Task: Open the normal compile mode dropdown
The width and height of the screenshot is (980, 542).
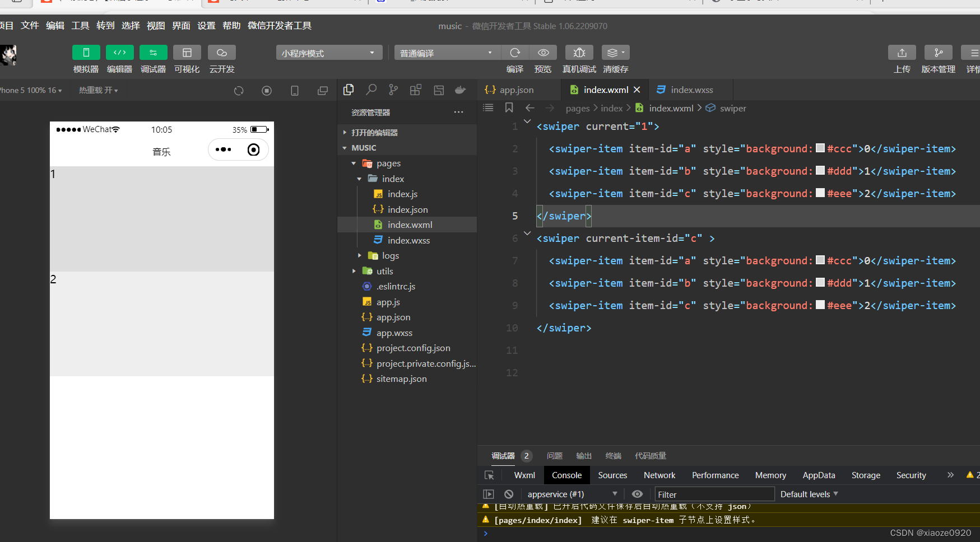Action: click(x=447, y=53)
